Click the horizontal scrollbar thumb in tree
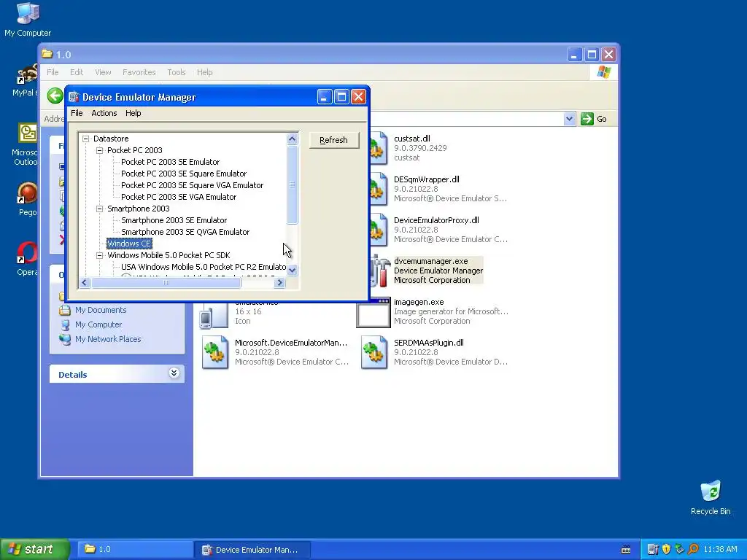Image resolution: width=747 pixels, height=560 pixels. [166, 283]
